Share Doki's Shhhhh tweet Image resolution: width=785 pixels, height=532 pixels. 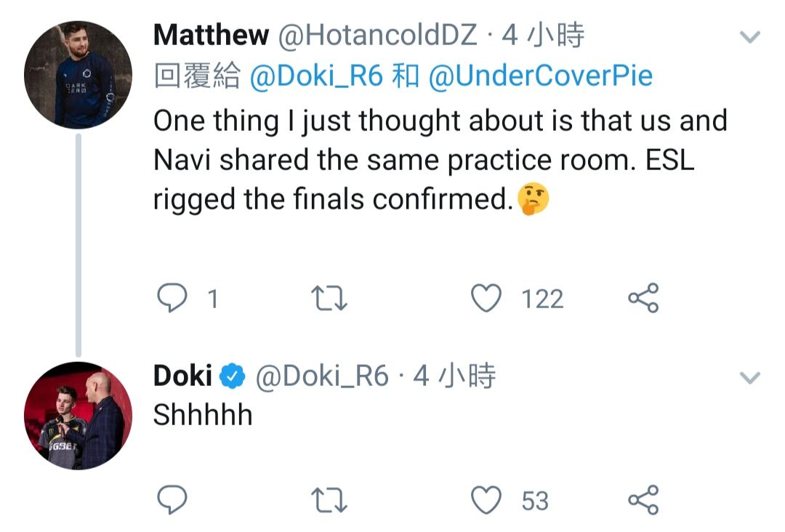643,500
